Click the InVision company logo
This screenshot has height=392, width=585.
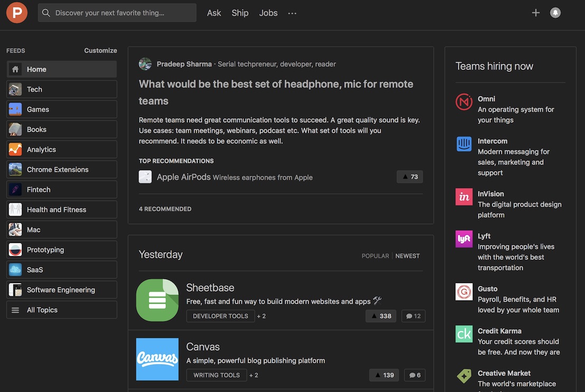pyautogui.click(x=464, y=197)
